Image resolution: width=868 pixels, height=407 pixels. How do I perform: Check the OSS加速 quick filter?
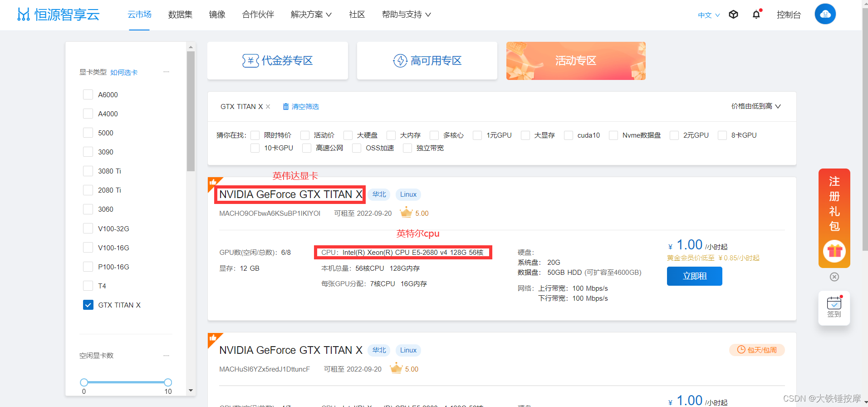tap(357, 148)
